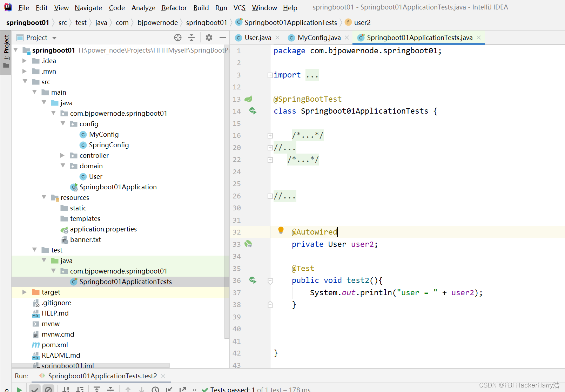Open the VCS menu
The image size is (565, 392).
coord(240,8)
